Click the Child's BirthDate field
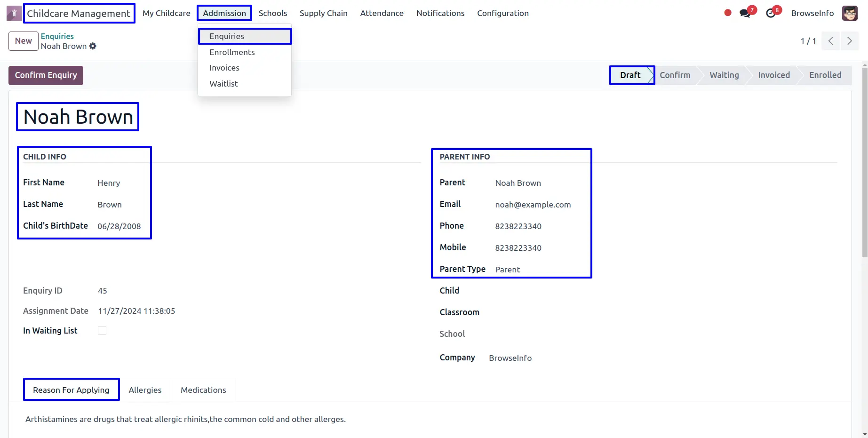The width and height of the screenshot is (868, 438). [119, 226]
